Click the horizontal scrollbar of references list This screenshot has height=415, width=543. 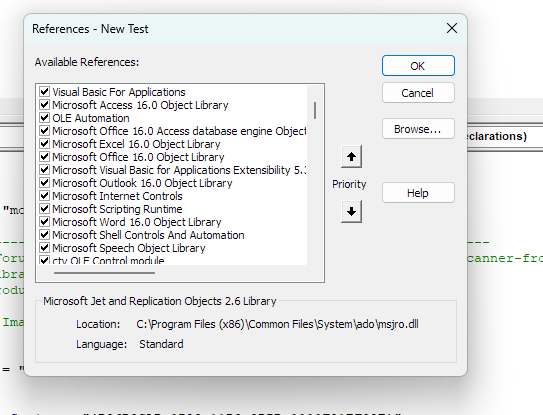tap(104, 273)
